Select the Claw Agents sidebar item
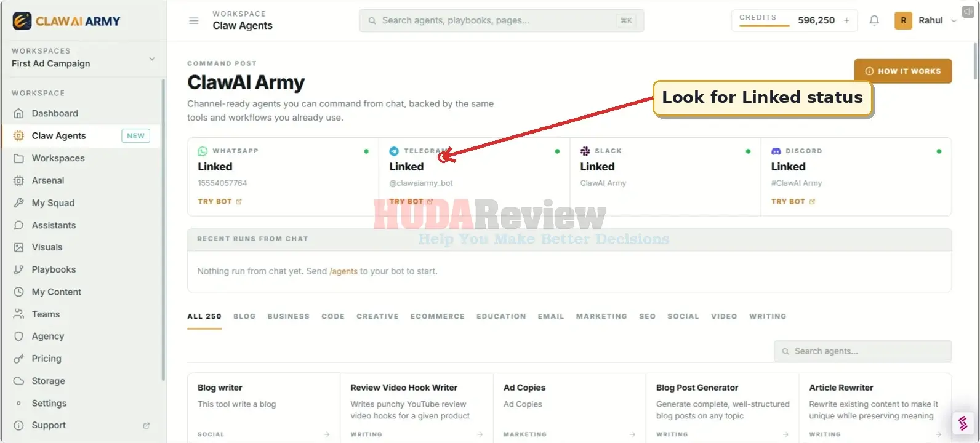The height and width of the screenshot is (443, 980). pyautogui.click(x=81, y=136)
